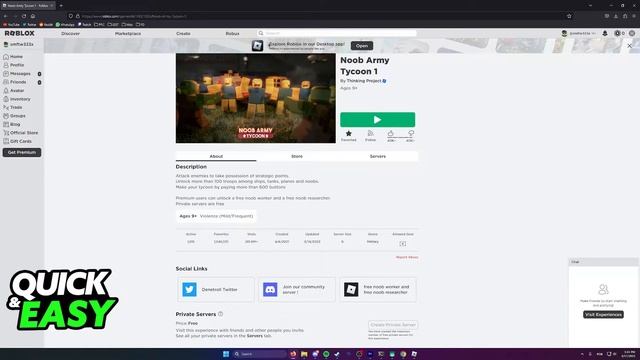The image size is (640, 360).
Task: Open the Twitter social link card
Action: click(x=216, y=289)
